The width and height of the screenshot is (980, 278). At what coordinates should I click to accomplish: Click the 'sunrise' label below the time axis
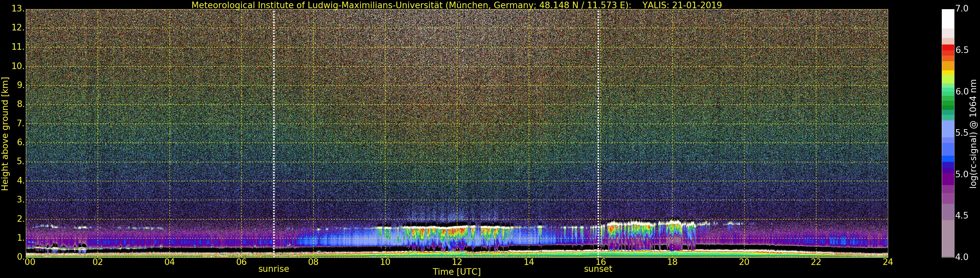coord(273,269)
